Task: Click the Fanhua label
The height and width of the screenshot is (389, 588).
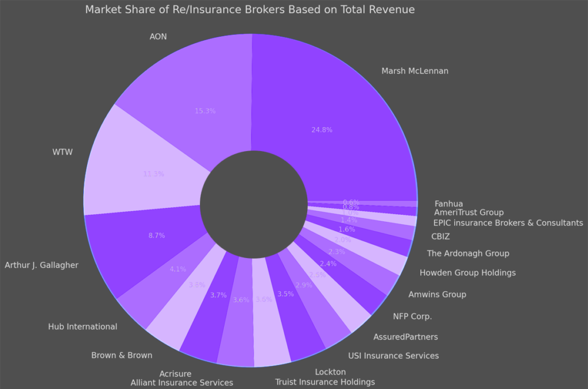Action: [449, 203]
